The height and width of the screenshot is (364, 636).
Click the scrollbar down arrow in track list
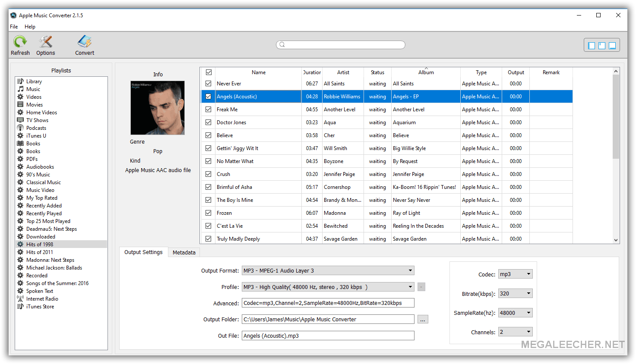tap(616, 240)
